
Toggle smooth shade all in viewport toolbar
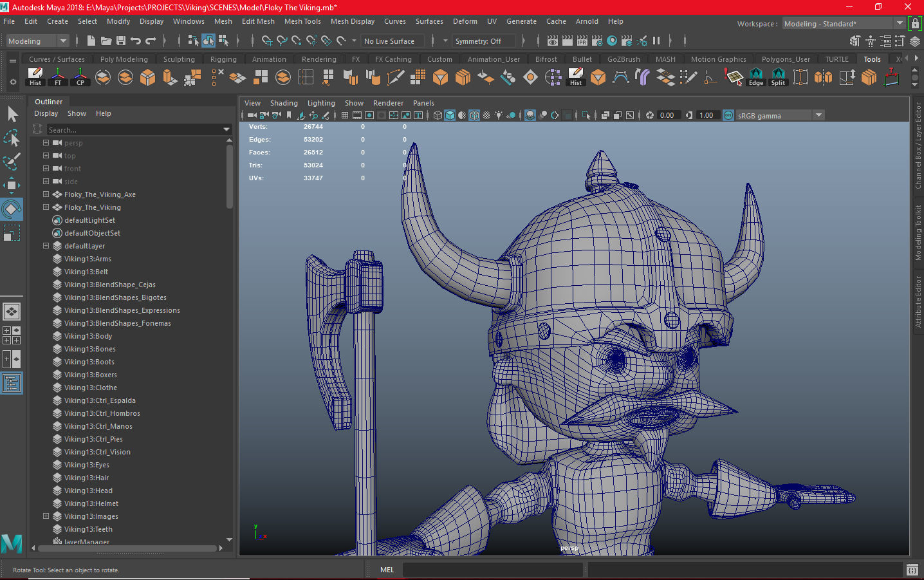click(x=450, y=115)
